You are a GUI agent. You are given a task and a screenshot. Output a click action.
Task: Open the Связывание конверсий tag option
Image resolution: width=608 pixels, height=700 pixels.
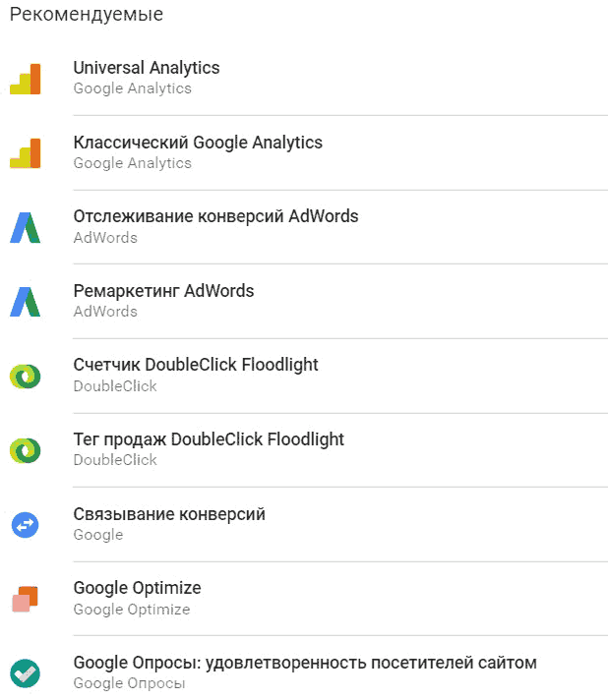(x=169, y=514)
